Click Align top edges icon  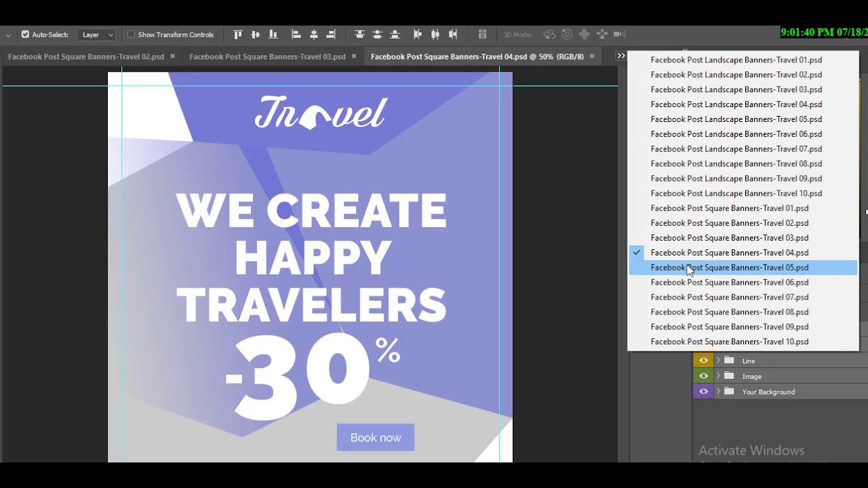tap(237, 35)
